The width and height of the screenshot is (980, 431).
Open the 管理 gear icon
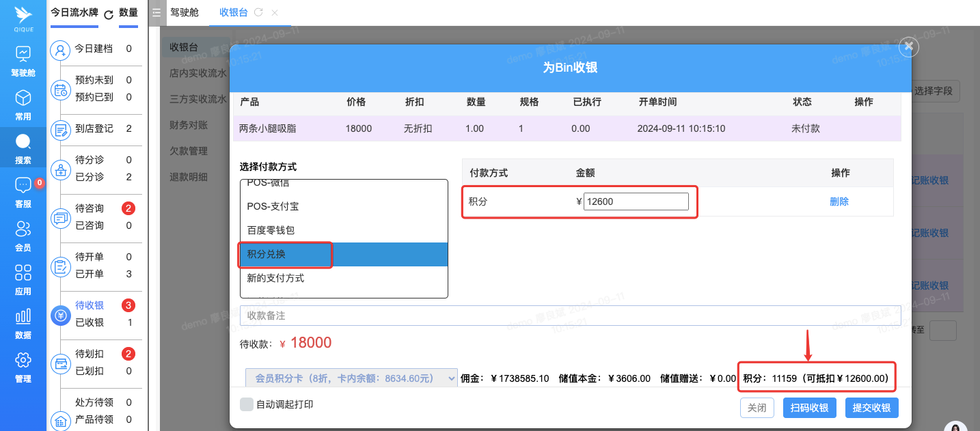(x=23, y=360)
